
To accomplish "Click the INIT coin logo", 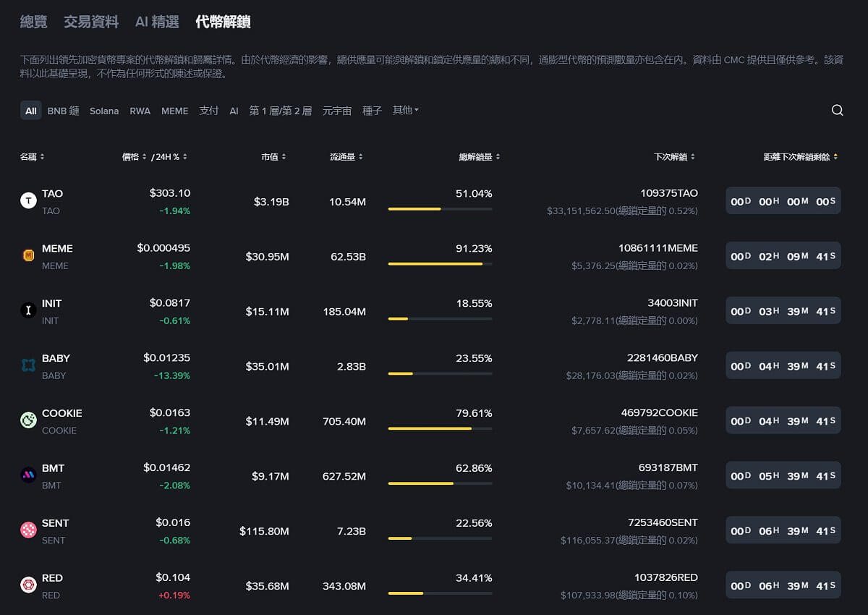I will pos(28,311).
